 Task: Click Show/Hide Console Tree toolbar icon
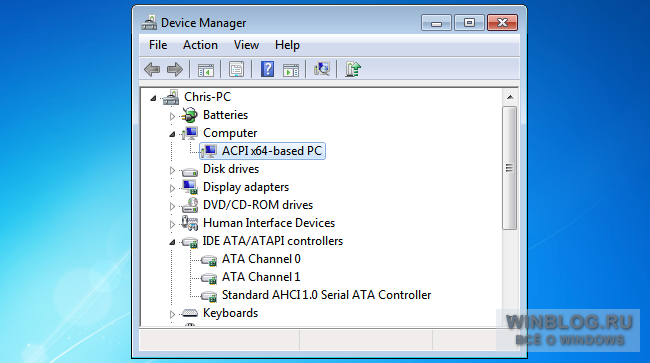(x=206, y=70)
